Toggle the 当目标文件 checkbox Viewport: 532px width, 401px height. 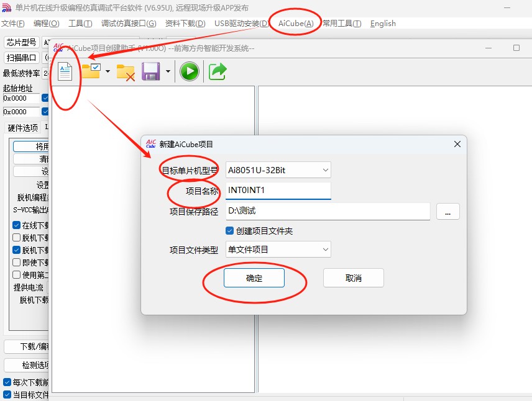(x=7, y=395)
